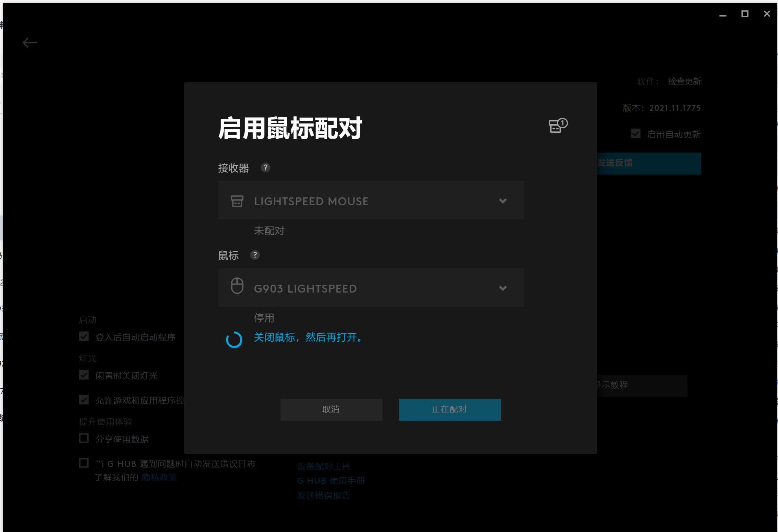Click the mouse icon in G903 field
Image resolution: width=778 pixels, height=532 pixels.
point(237,286)
